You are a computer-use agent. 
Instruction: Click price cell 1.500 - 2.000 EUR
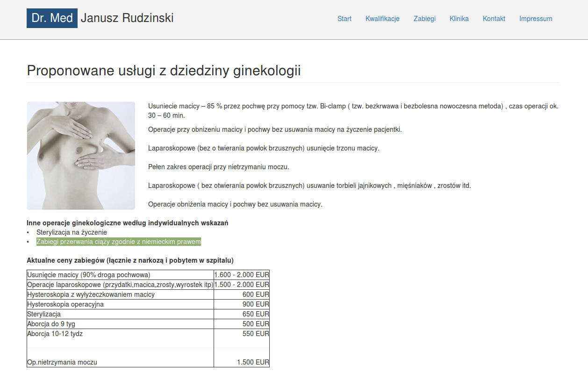pyautogui.click(x=242, y=285)
